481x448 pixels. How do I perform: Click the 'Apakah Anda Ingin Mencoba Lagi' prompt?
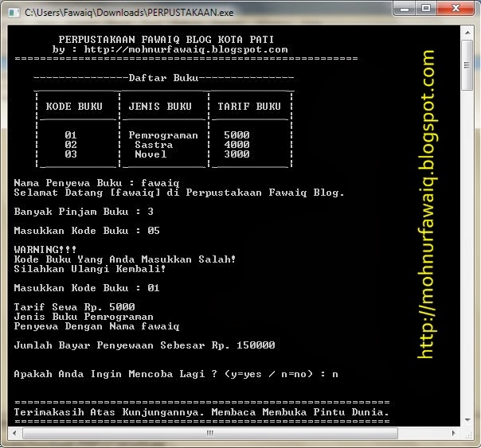[x=176, y=374]
